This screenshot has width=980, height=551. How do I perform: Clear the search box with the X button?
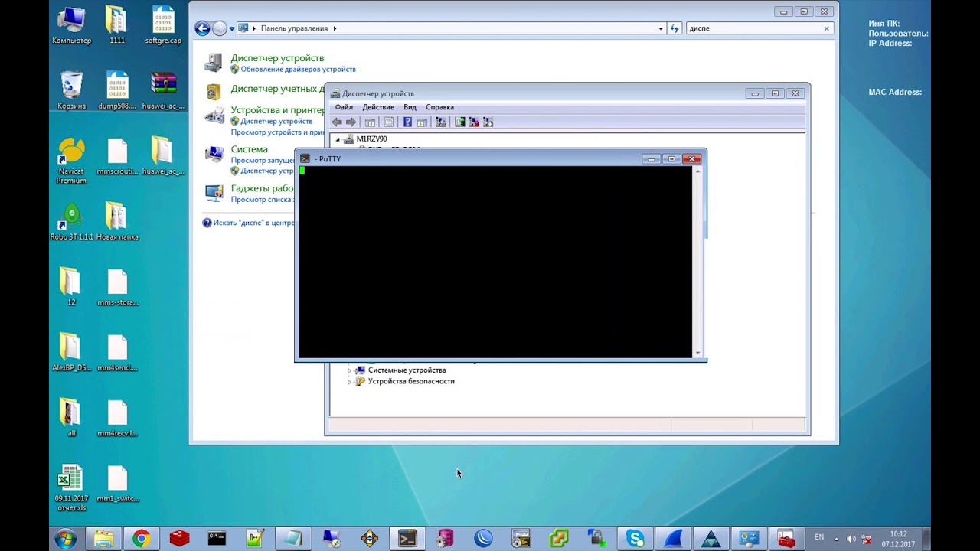(x=826, y=28)
